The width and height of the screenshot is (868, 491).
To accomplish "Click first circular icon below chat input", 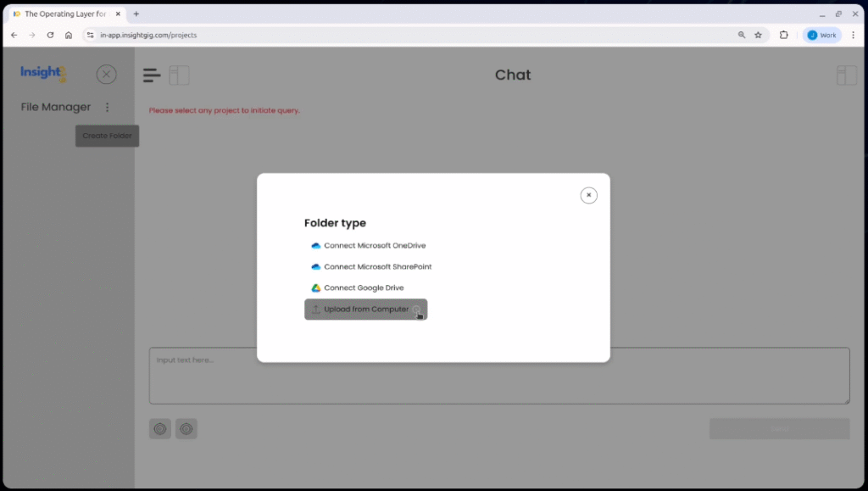I will tap(160, 429).
